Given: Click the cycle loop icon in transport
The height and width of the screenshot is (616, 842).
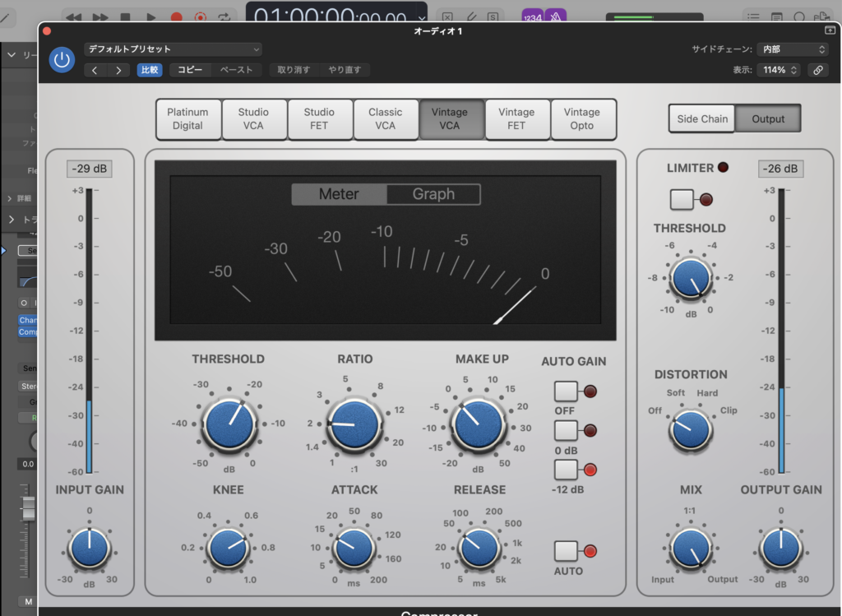Looking at the screenshot, I should tap(224, 16).
